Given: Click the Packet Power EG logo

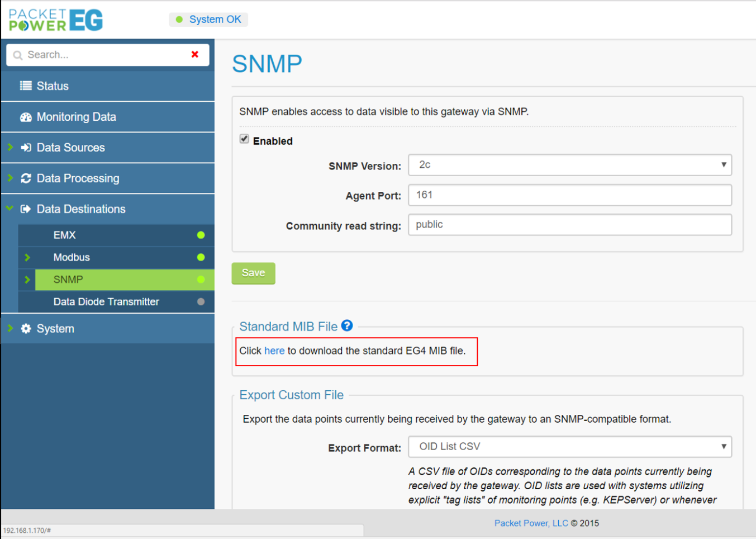Looking at the screenshot, I should 56,20.
